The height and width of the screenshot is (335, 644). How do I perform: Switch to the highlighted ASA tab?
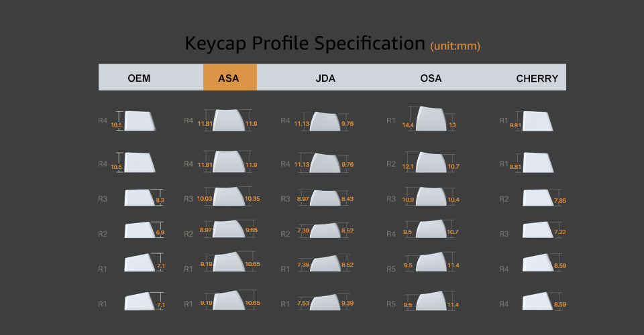[x=229, y=78]
